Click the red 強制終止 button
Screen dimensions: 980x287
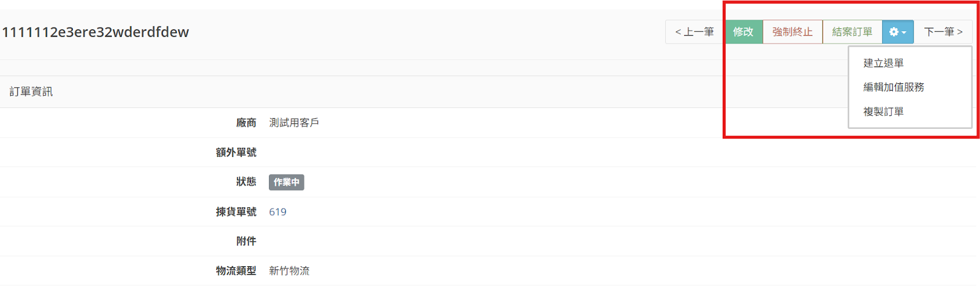792,32
